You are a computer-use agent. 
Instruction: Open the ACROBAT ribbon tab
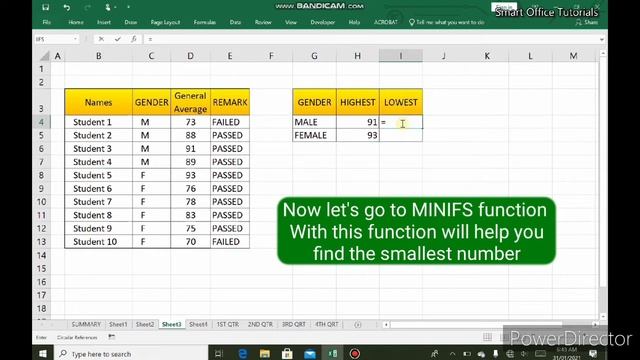[x=386, y=22]
